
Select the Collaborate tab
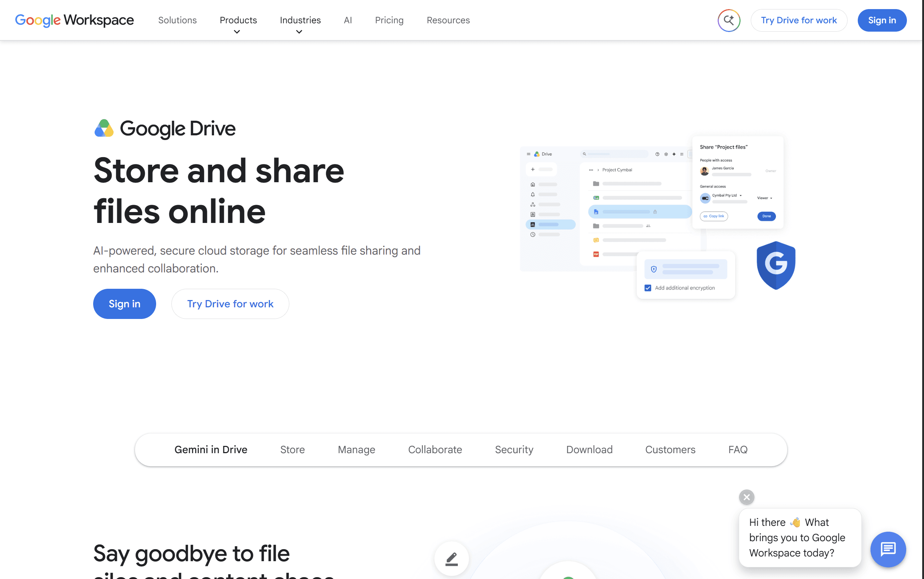(435, 450)
